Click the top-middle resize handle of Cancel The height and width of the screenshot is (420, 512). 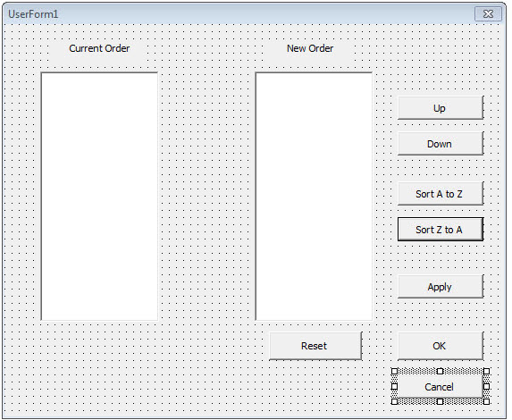click(441, 372)
